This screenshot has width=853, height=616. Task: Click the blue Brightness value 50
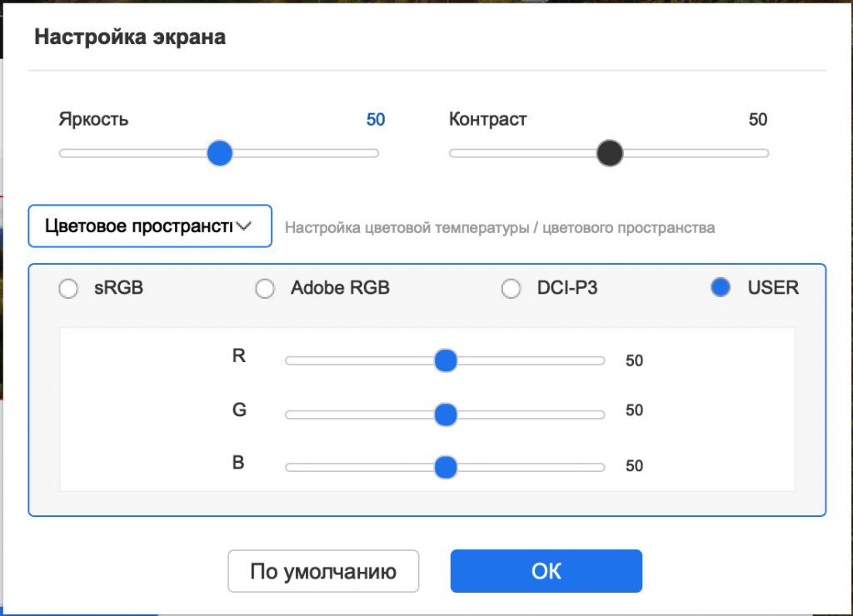click(x=376, y=120)
